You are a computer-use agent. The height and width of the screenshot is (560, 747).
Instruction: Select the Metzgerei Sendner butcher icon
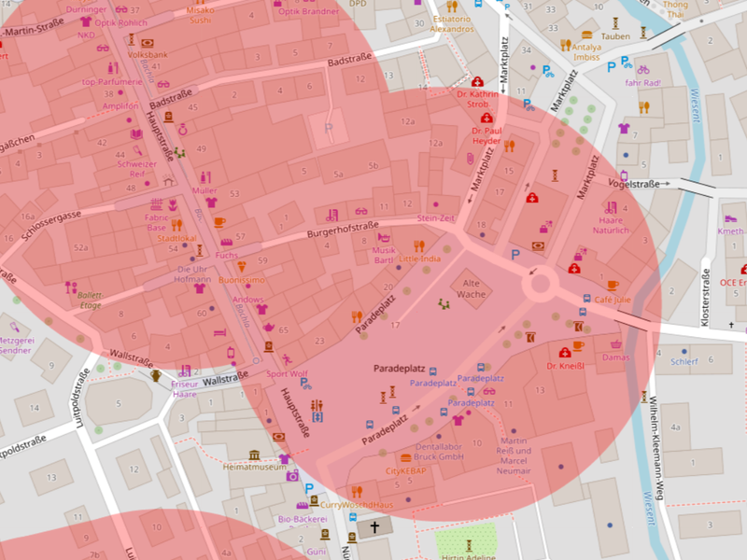(x=15, y=328)
